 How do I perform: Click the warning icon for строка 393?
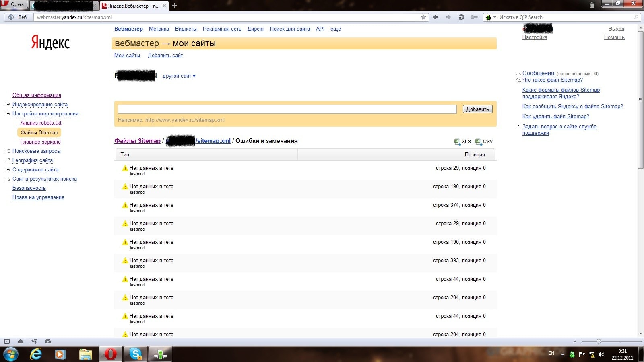(x=125, y=261)
